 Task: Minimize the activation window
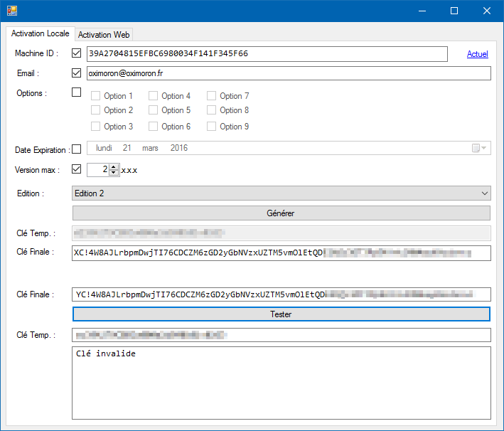(x=422, y=11)
